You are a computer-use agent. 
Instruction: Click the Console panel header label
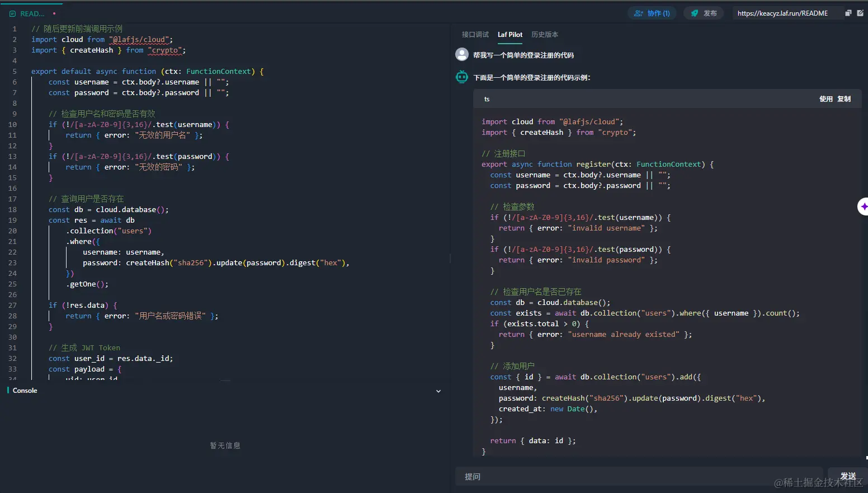click(25, 391)
